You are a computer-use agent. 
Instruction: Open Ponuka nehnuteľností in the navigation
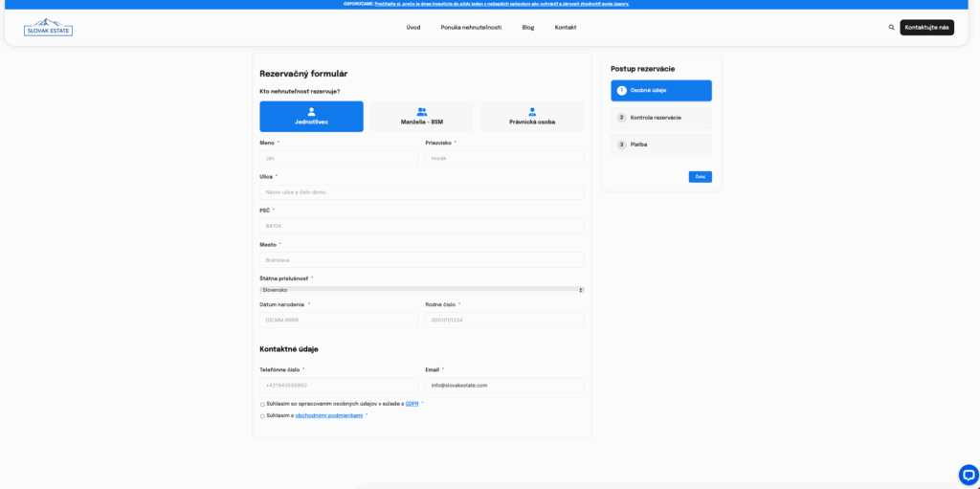(471, 28)
